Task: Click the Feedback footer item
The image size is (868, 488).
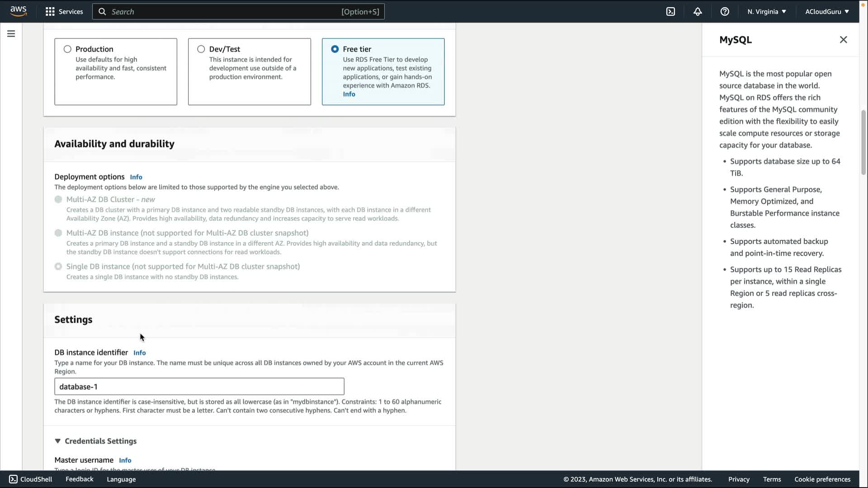Action: click(x=80, y=479)
